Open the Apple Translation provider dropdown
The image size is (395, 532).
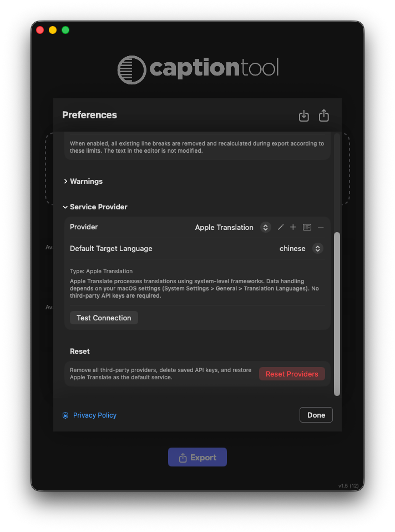click(x=266, y=227)
